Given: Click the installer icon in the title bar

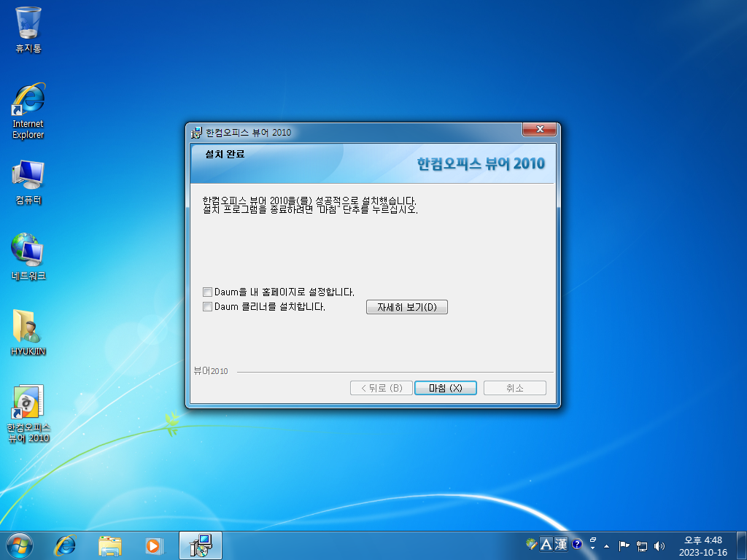Looking at the screenshot, I should coord(196,133).
